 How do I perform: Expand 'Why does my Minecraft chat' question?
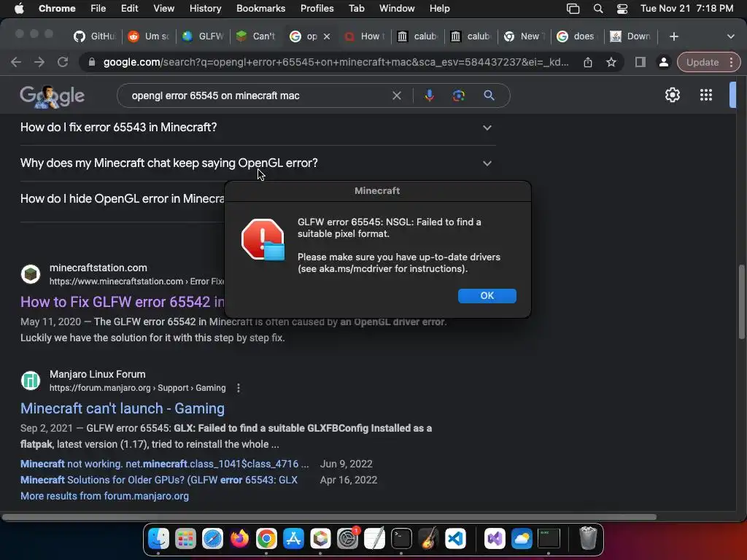258,163
